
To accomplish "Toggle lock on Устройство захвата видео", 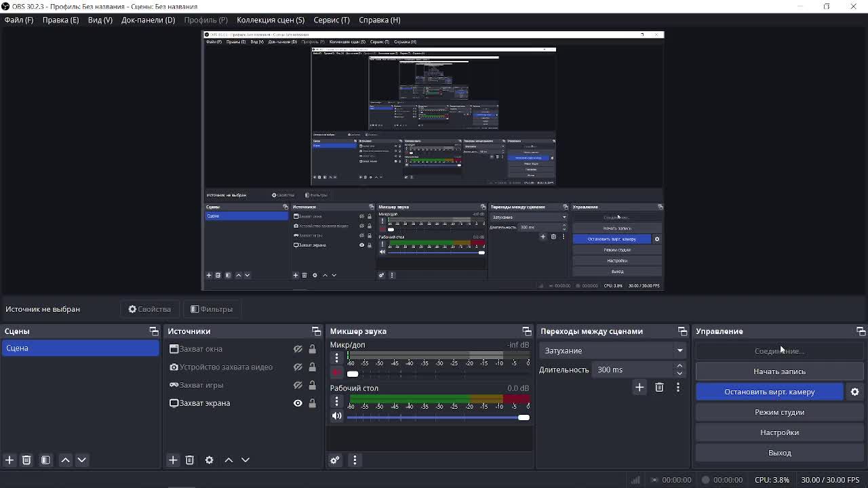I will tap(312, 367).
